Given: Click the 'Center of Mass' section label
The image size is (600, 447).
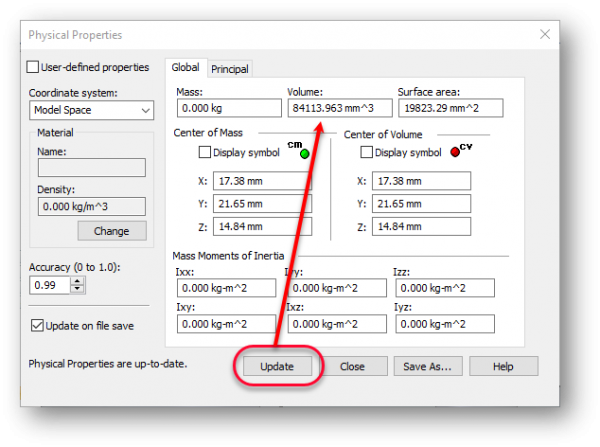Looking at the screenshot, I should [x=208, y=133].
